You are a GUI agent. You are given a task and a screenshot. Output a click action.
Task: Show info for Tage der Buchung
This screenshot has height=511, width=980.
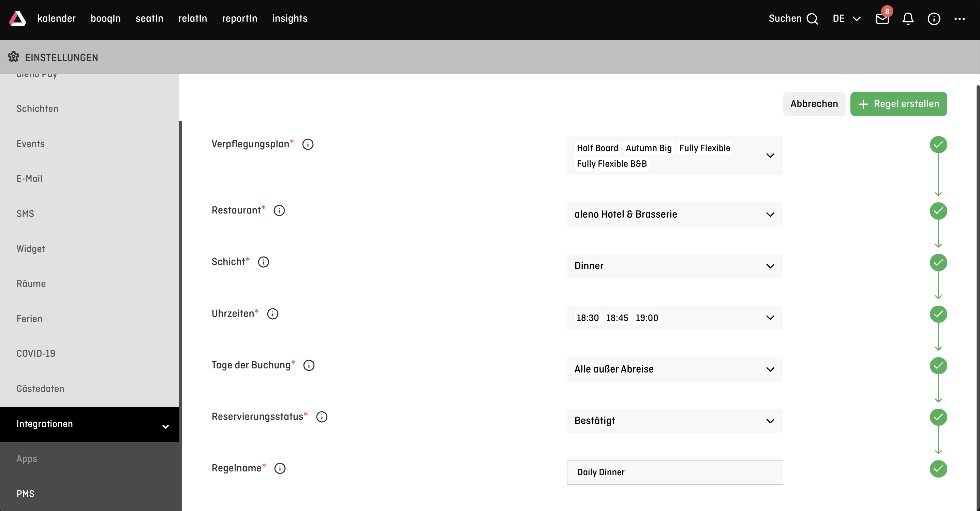point(309,365)
